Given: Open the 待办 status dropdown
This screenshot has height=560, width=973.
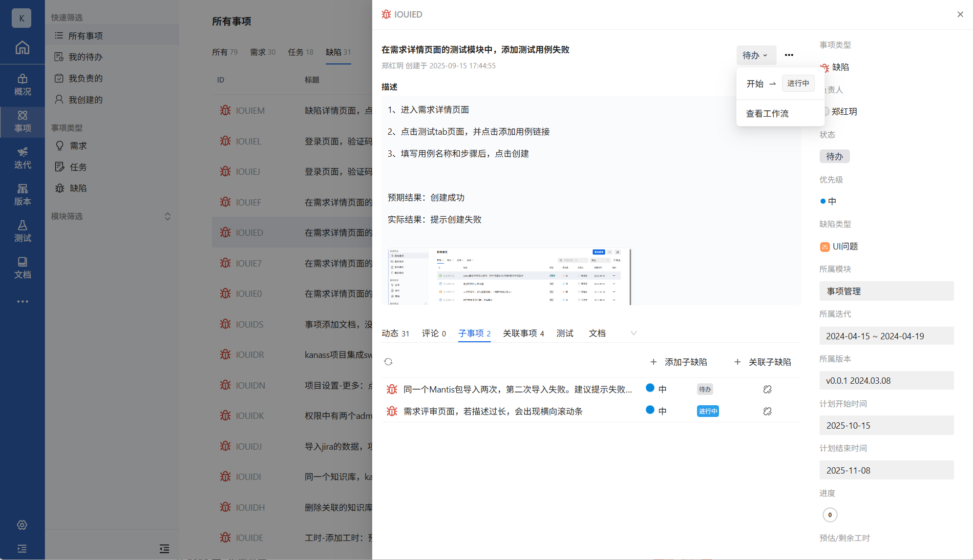Looking at the screenshot, I should point(755,55).
